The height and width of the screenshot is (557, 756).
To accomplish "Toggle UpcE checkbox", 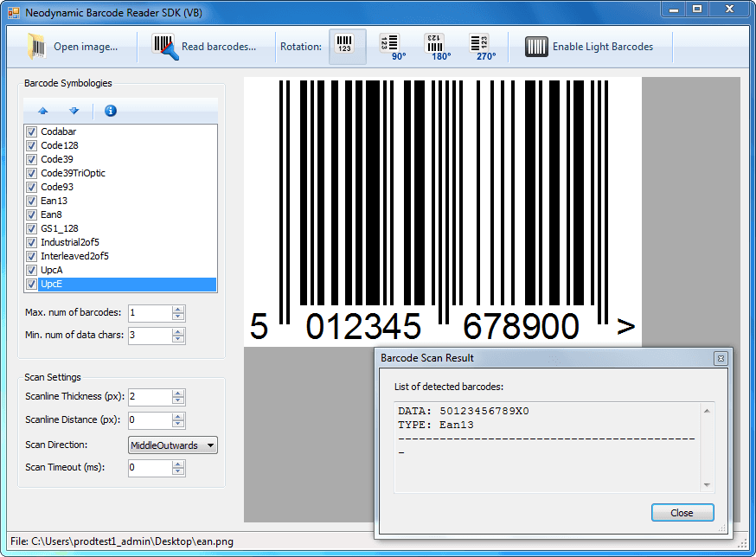I will click(32, 284).
